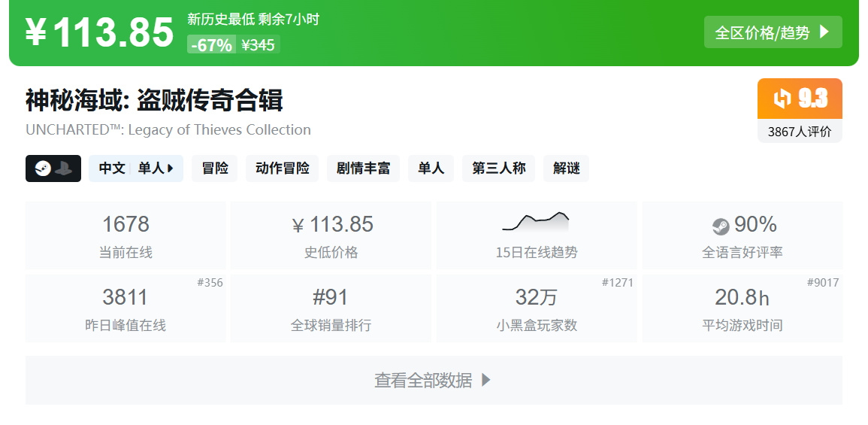Click the #1271 rank label
Image resolution: width=868 pixels, height=425 pixels.
pyautogui.click(x=618, y=283)
